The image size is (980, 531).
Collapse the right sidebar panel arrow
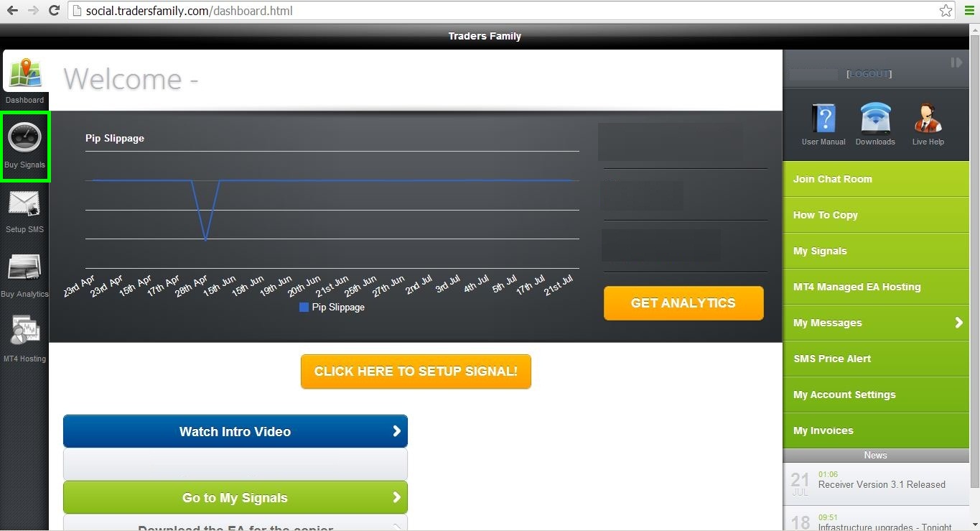956,63
